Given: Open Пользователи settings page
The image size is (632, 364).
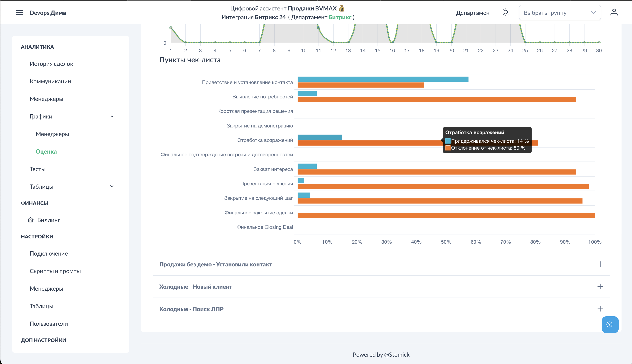Looking at the screenshot, I should (49, 323).
